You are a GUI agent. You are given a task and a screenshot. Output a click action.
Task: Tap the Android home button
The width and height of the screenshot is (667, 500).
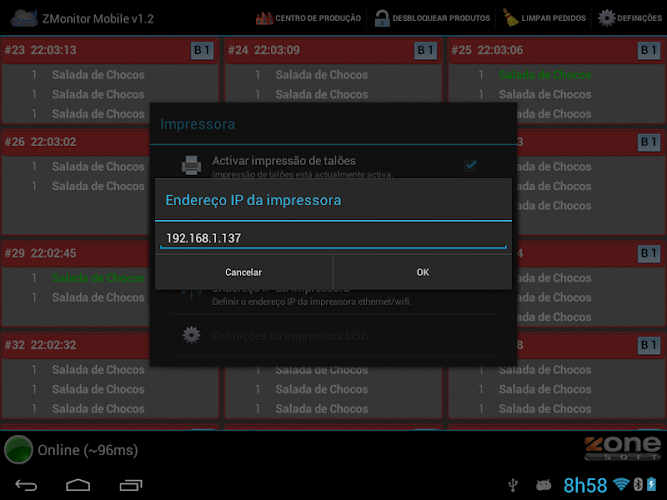point(78,485)
